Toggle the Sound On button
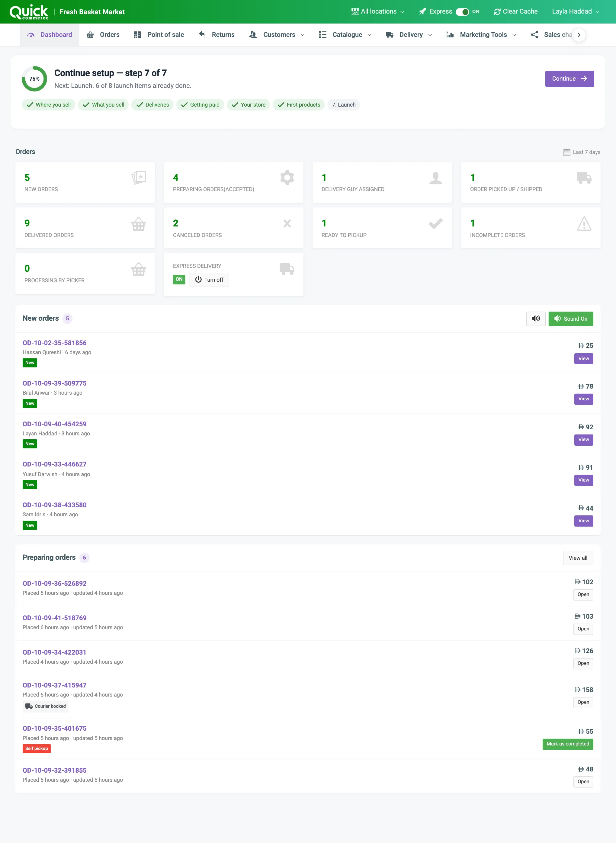616x843 pixels. 570,319
